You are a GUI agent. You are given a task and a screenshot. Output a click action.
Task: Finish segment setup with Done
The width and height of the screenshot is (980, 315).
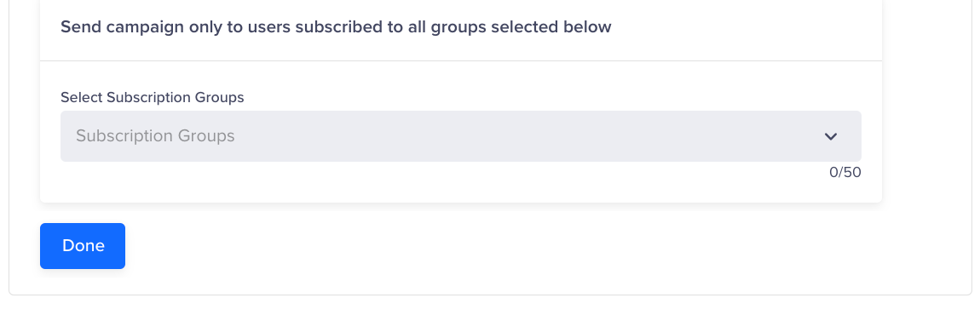tap(83, 246)
